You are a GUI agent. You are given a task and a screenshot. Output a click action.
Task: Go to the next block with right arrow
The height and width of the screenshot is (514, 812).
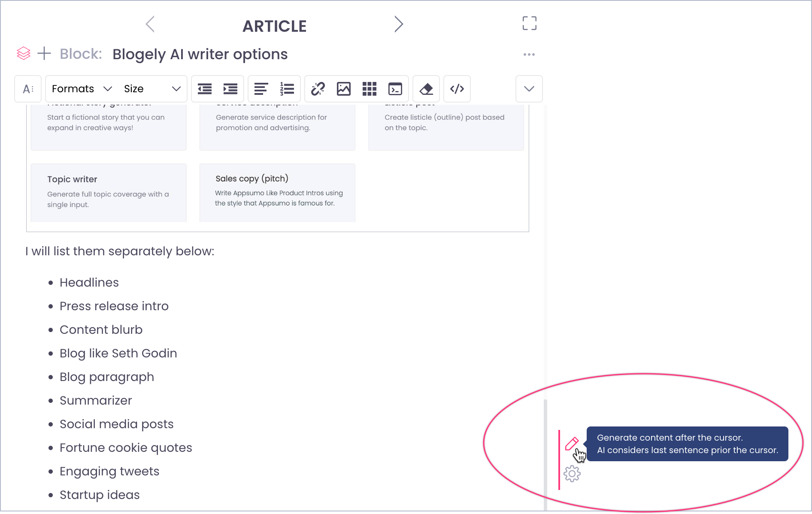399,24
